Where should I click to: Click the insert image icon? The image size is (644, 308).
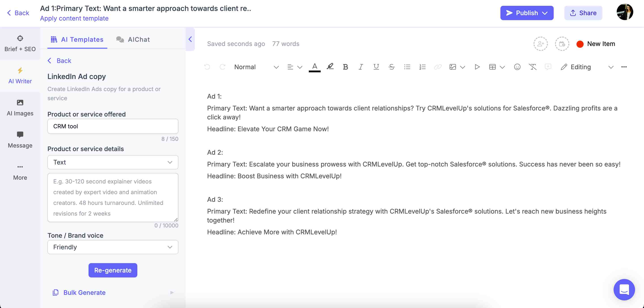[x=452, y=67]
